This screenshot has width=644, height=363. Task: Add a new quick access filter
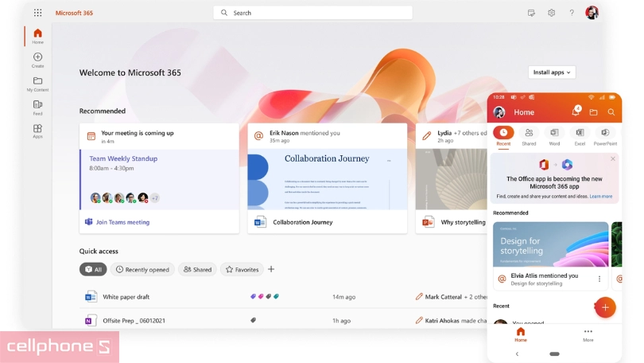(x=271, y=269)
